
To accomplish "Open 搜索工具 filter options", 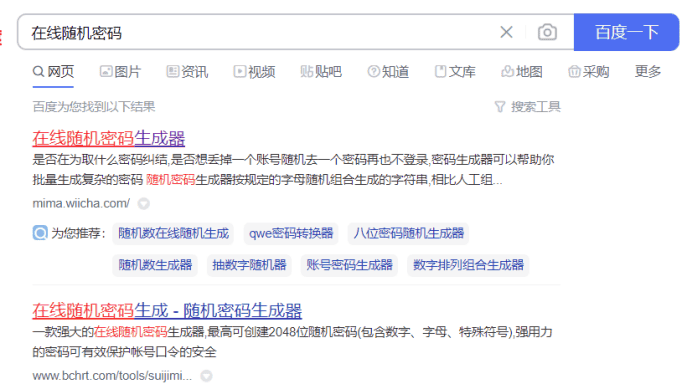I will pos(527,106).
